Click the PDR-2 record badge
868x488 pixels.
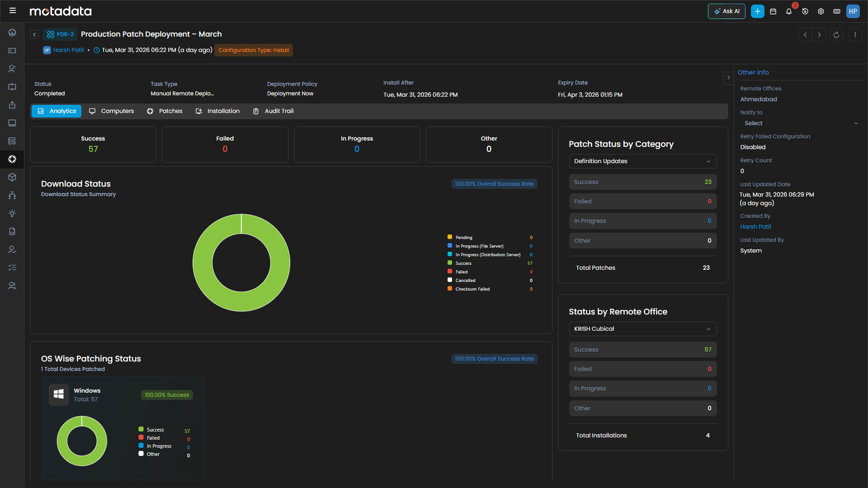60,34
